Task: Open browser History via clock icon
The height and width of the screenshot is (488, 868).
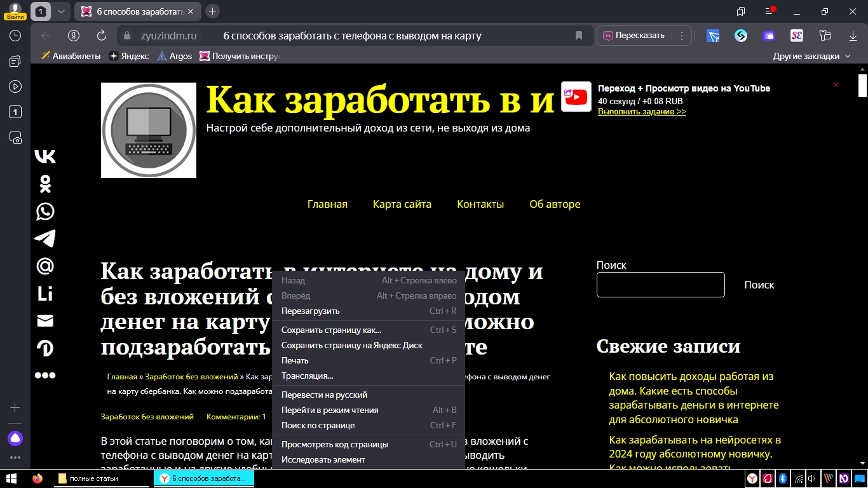Action: coord(14,36)
